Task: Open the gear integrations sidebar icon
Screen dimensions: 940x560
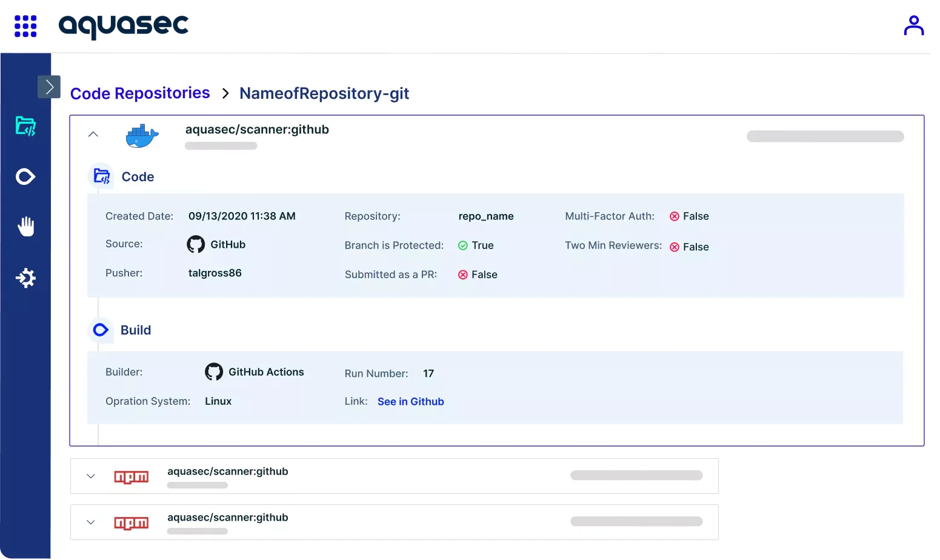Action: click(x=25, y=278)
